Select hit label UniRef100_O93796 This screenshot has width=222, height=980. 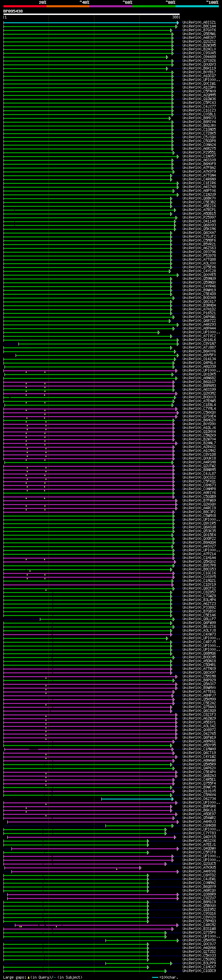[199, 252]
